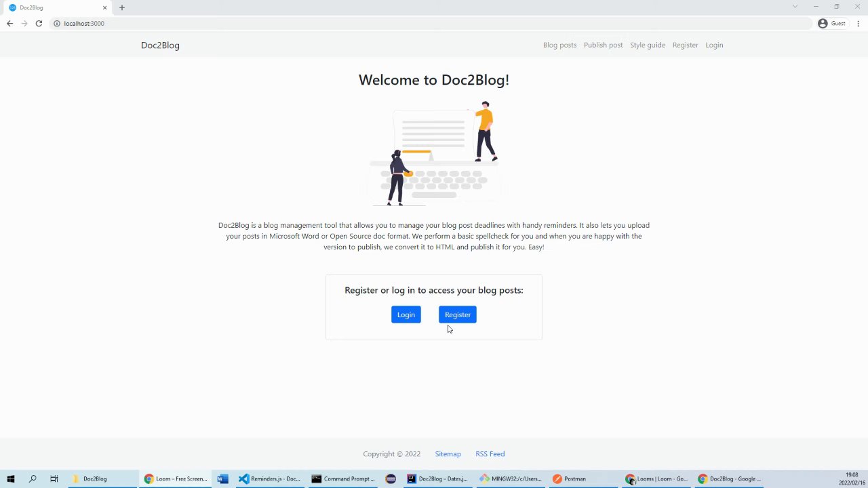Open the Chrome three-dot menu

click(859, 23)
